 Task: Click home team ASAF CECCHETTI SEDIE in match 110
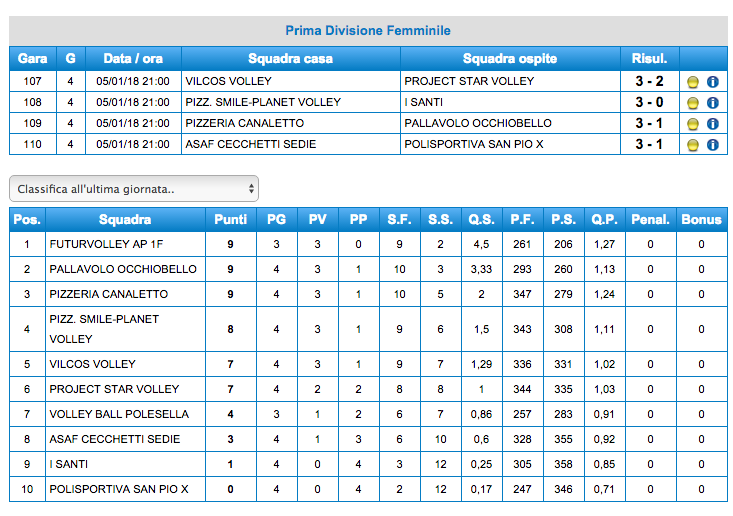(251, 144)
